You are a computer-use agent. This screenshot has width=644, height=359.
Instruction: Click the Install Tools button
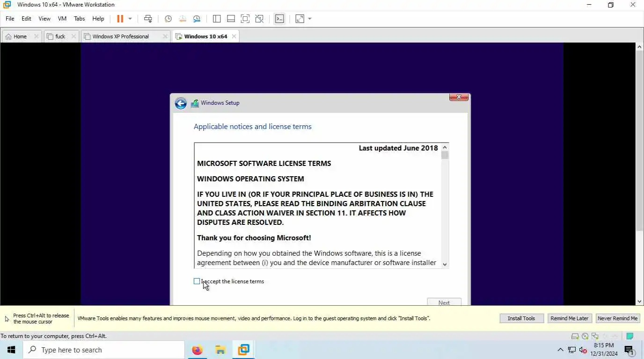(521, 318)
